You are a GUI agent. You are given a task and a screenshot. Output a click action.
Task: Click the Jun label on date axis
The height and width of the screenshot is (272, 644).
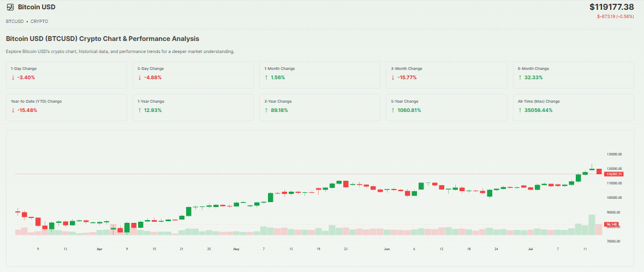click(x=386, y=249)
